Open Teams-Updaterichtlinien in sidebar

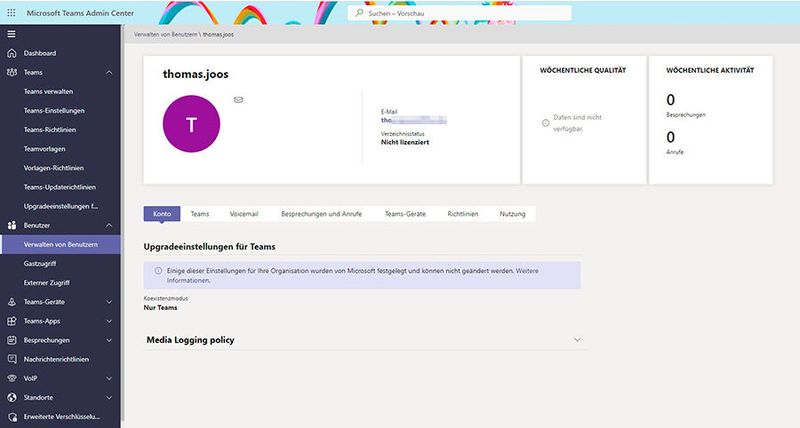(60, 187)
